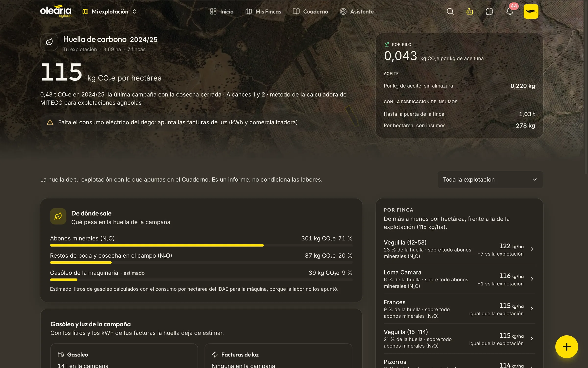The height and width of the screenshot is (368, 588).
Task: Go to Cuaderno in navigation
Action: [310, 12]
